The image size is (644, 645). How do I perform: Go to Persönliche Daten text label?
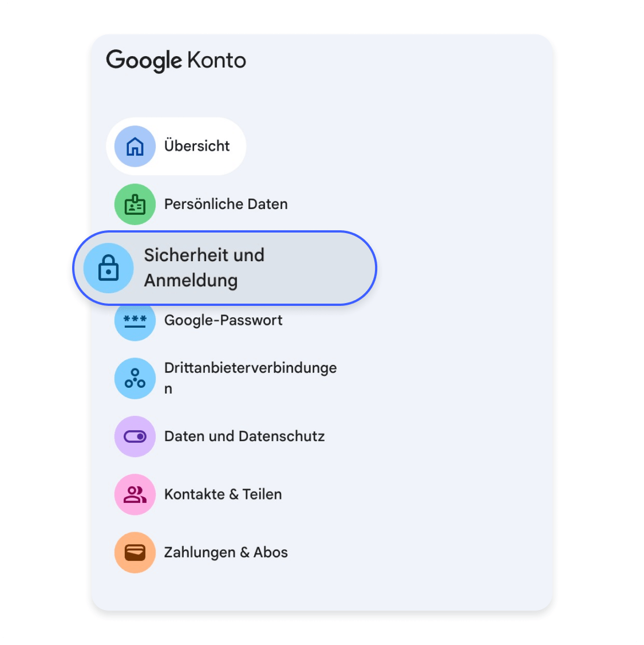click(x=226, y=204)
